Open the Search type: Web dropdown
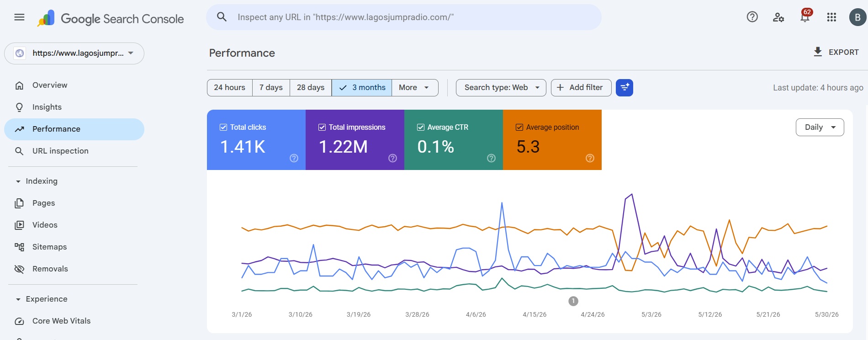This screenshot has width=868, height=340. tap(501, 87)
